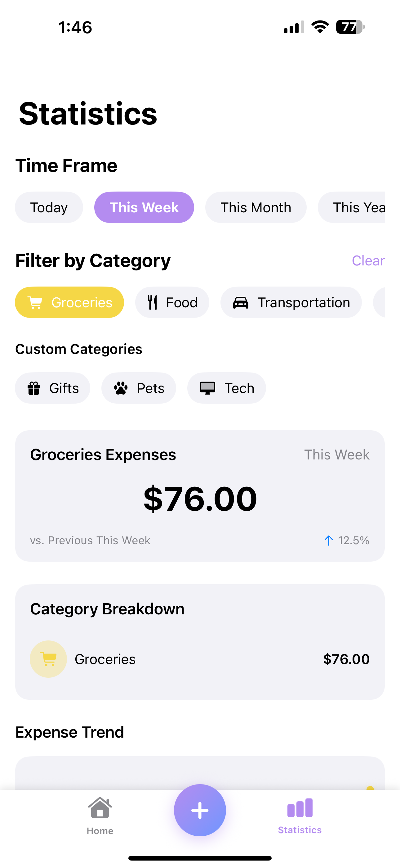This screenshot has height=868, width=400.
Task: Tap the fork and knife Food icon
Action: 153,302
